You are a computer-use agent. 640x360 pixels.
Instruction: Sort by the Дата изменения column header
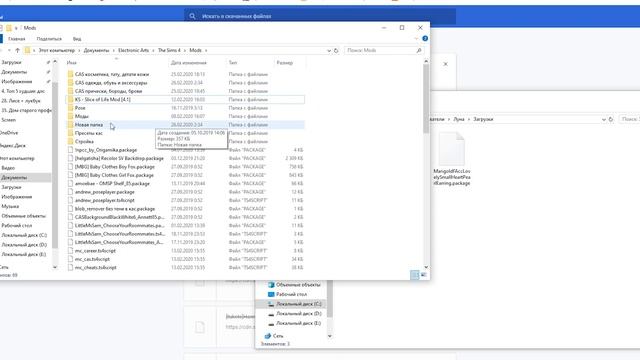point(189,63)
